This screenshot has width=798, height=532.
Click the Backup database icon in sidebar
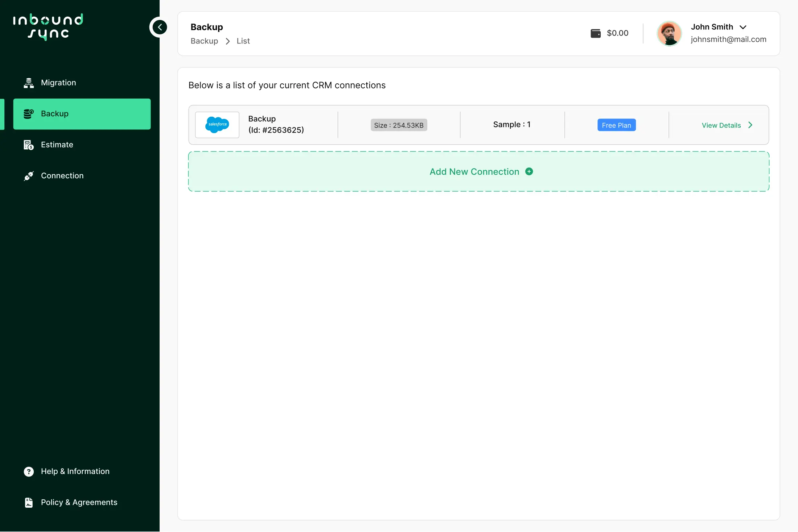(29, 114)
